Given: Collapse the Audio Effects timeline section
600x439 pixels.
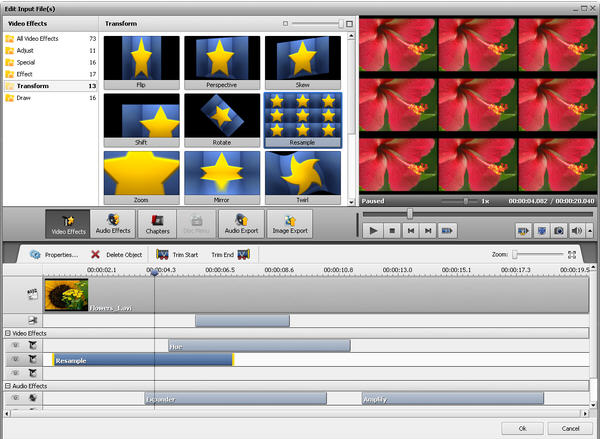Looking at the screenshot, I should [8, 385].
